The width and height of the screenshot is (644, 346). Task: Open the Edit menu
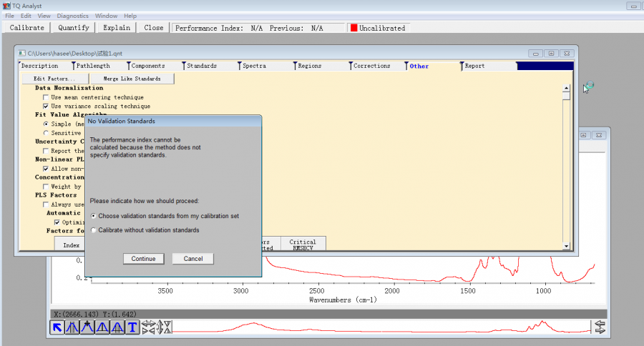(x=26, y=16)
